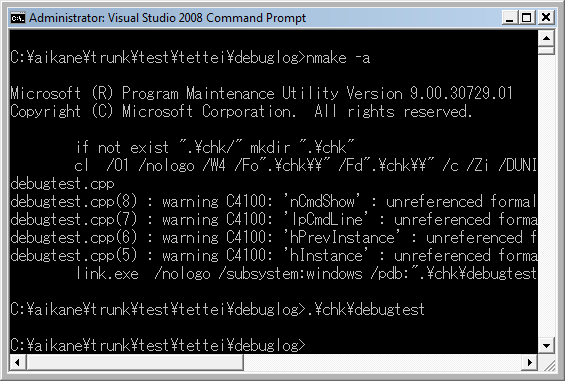565x381 pixels.
Task: Maximize the Command Prompt window
Action: pos(527,17)
